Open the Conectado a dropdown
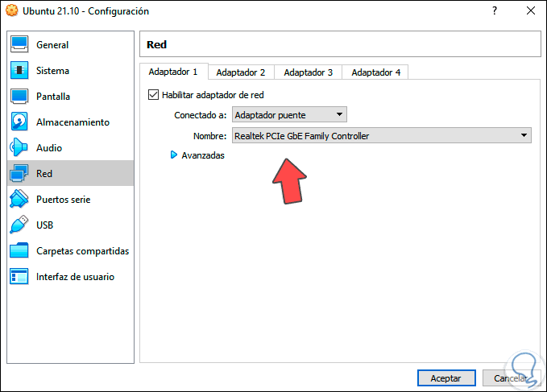This screenshot has width=547, height=392. 289,115
